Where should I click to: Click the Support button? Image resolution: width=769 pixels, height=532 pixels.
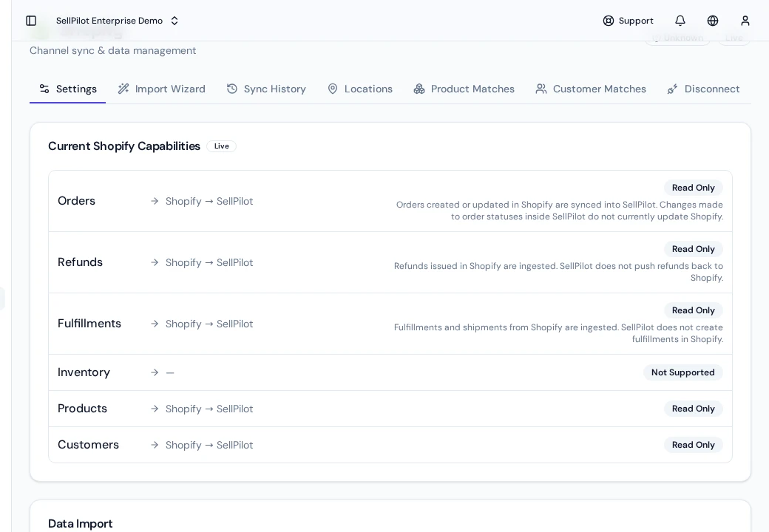(629, 21)
